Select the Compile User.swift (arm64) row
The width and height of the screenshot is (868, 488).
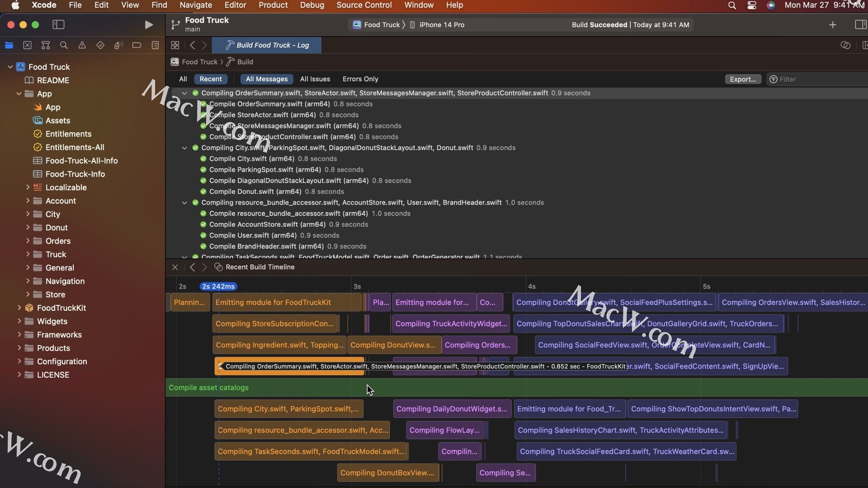[x=253, y=235]
